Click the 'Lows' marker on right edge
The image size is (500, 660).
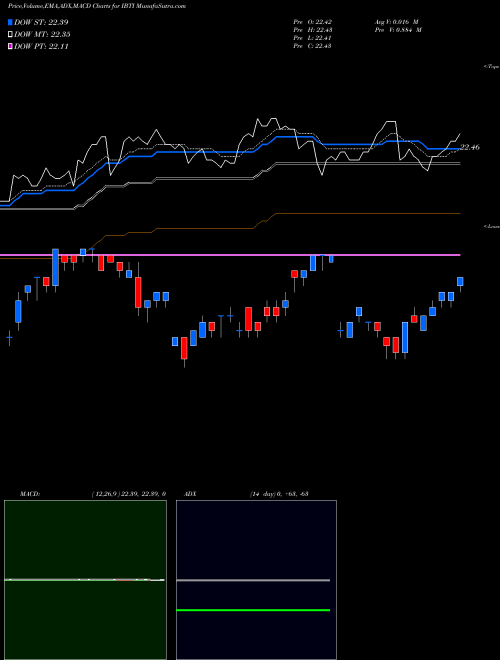(x=492, y=226)
